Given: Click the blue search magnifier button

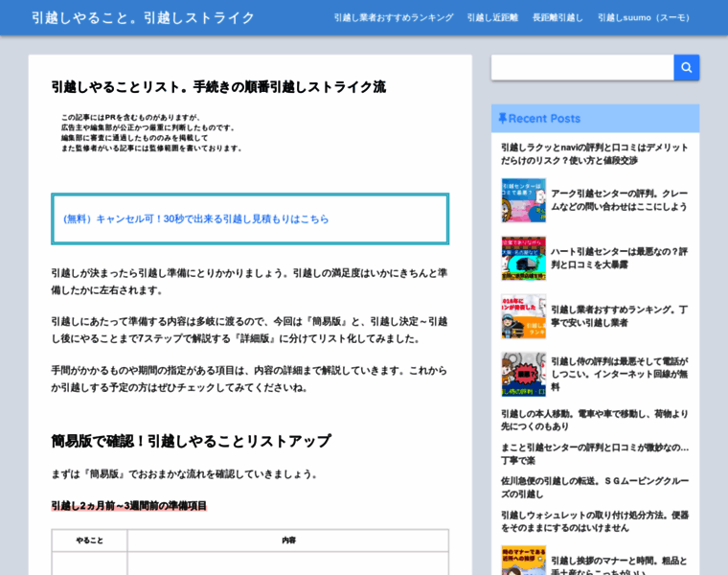Looking at the screenshot, I should coord(686,67).
